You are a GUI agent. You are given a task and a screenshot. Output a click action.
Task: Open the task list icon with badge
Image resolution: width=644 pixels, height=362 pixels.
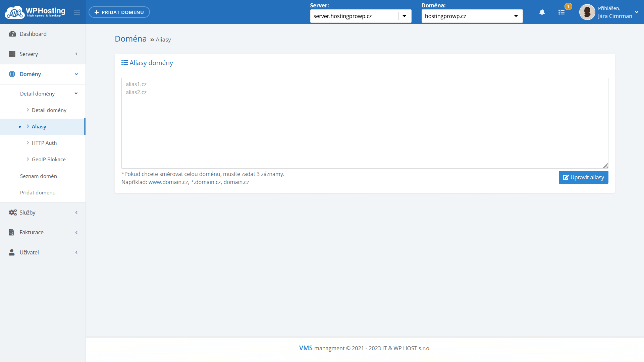pyautogui.click(x=561, y=12)
